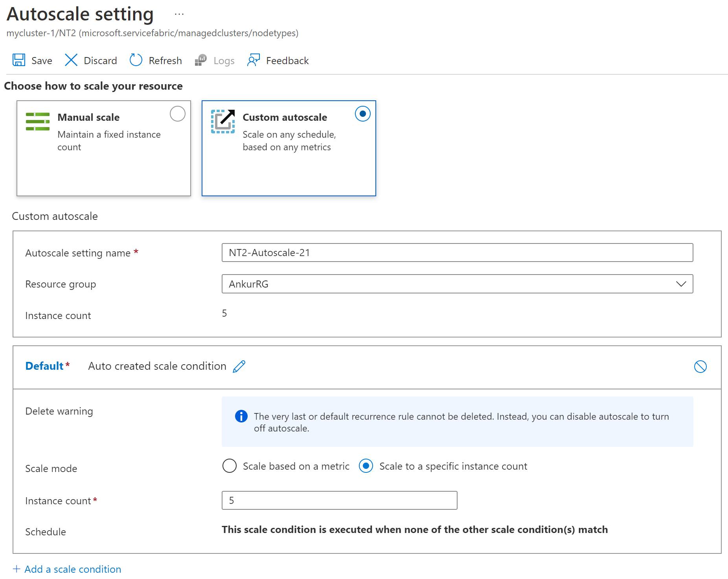This screenshot has height=579, width=728.
Task: Click the Feedback person icon
Action: [x=254, y=60]
